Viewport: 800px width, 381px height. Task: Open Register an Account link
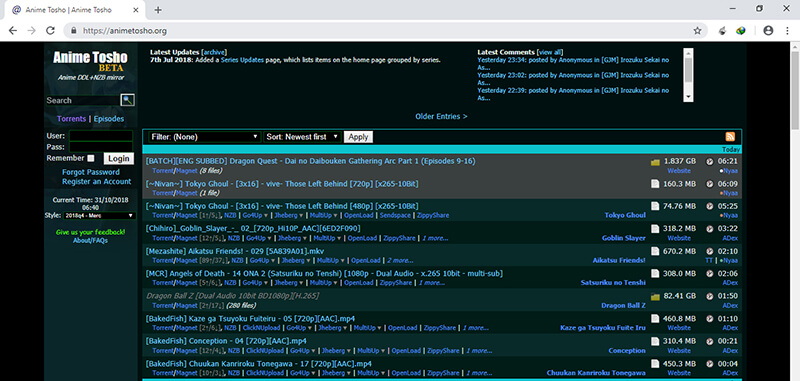click(96, 182)
